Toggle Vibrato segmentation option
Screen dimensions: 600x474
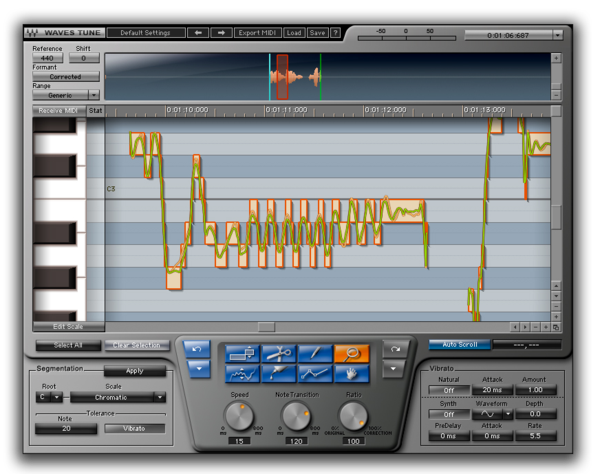click(x=134, y=428)
